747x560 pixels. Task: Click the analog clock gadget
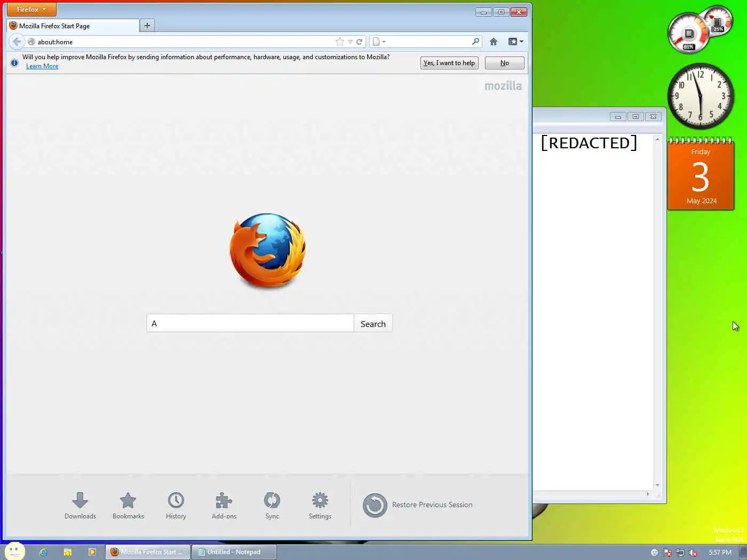click(701, 97)
